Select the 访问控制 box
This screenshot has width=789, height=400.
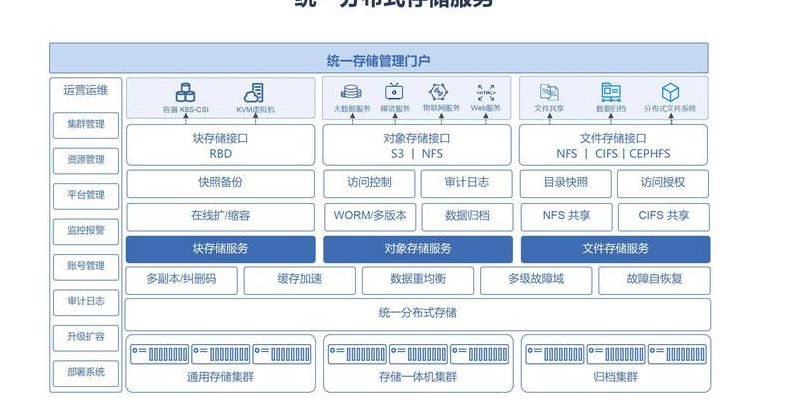pyautogui.click(x=369, y=184)
